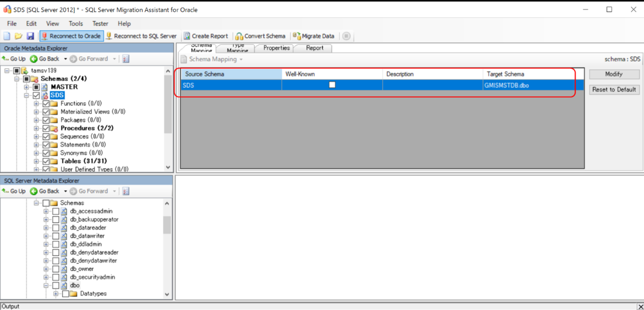The height and width of the screenshot is (310, 644).
Task: Expand the Tables (31/31) node
Action: click(36, 161)
